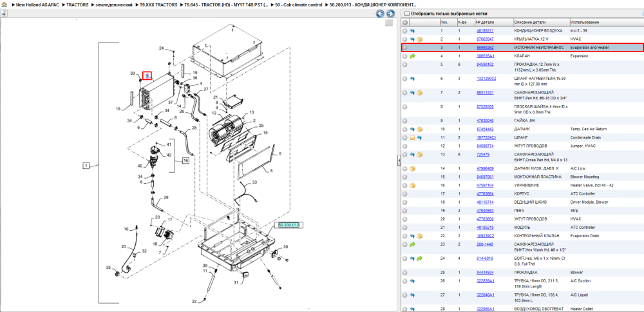Add ГАЙКА М4 via plus icon
The width and height of the screenshot is (644, 312).
click(x=405, y=121)
